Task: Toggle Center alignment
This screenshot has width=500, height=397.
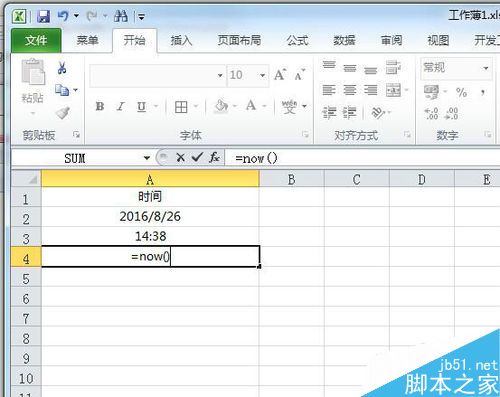Action: tap(350, 90)
